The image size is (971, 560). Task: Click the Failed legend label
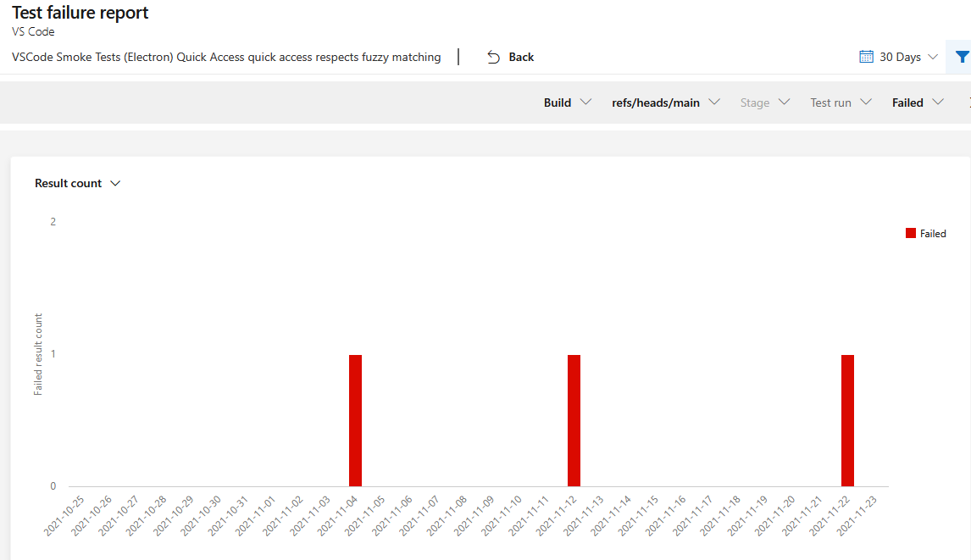(933, 234)
